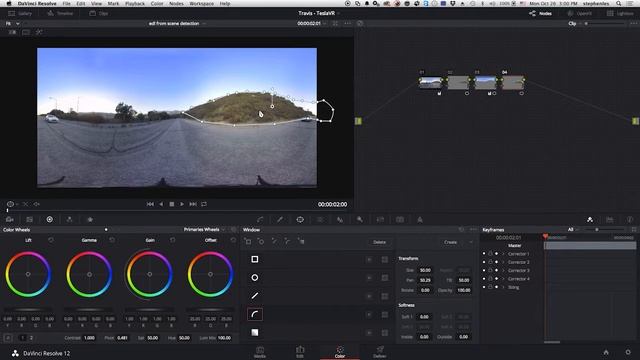Reset the Gamma color wheel
Image resolution: width=640 pixels, height=360 pixels.
(x=112, y=240)
